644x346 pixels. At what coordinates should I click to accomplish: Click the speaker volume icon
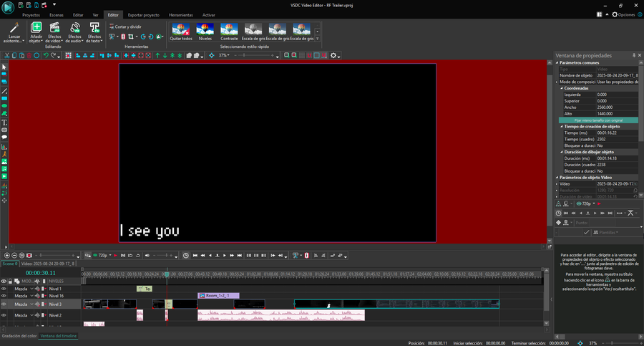147,256
